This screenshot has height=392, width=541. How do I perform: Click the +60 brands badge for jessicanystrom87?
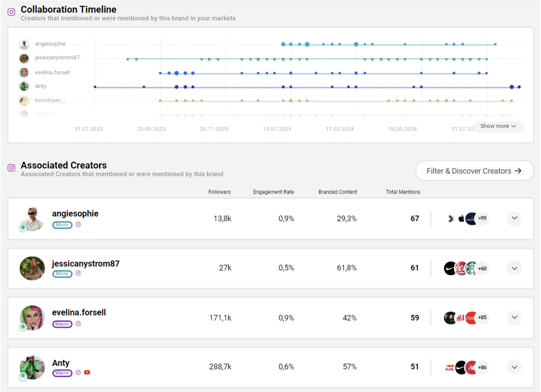tap(482, 268)
